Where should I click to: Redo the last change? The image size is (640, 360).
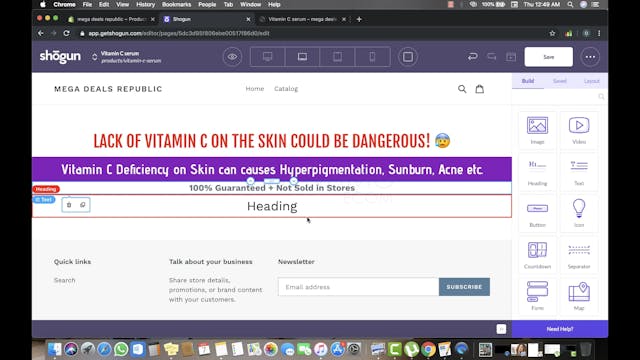pos(492,57)
